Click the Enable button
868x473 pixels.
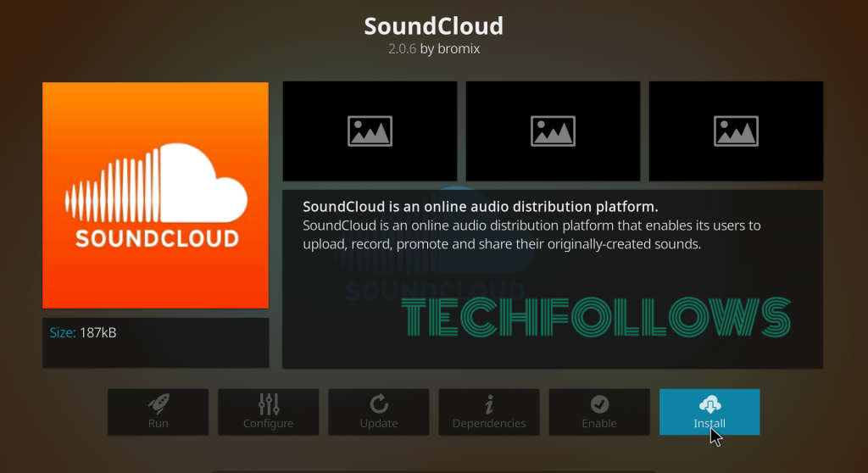tap(599, 411)
